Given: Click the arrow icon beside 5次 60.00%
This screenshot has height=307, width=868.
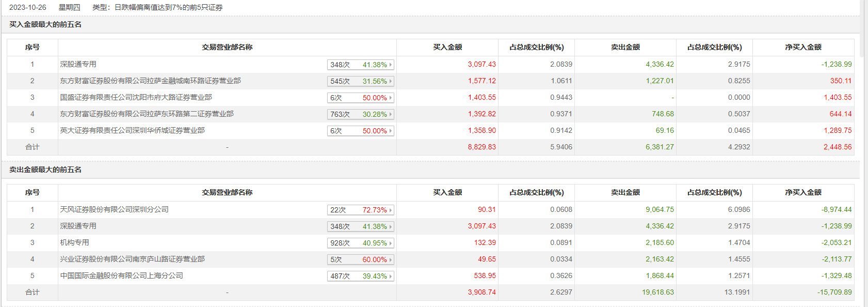Looking at the screenshot, I should (x=391, y=259).
